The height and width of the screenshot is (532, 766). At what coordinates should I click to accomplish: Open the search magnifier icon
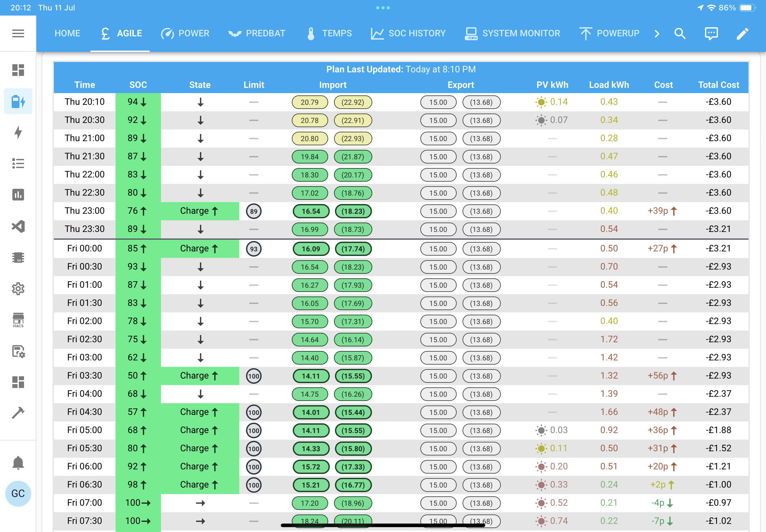pos(680,33)
